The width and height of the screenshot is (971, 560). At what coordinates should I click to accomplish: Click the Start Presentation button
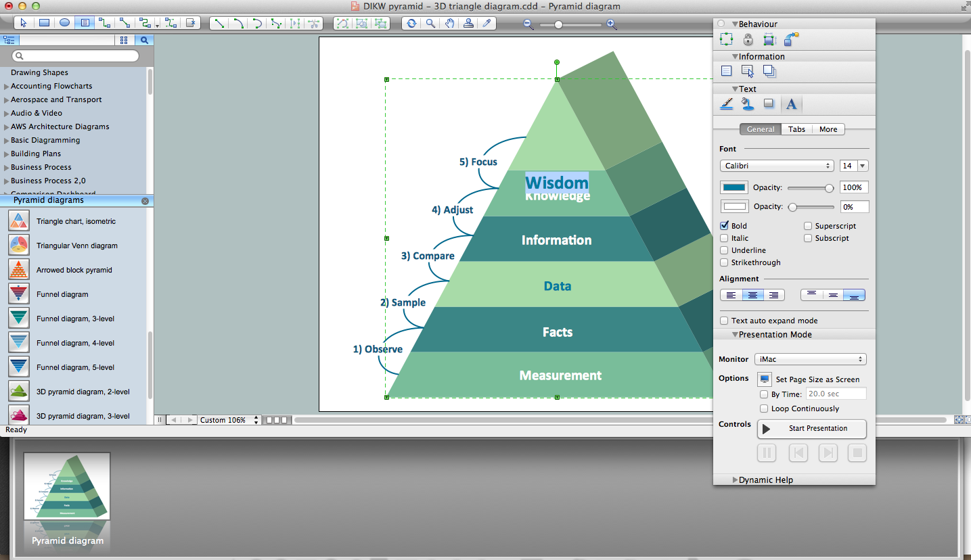tap(811, 428)
